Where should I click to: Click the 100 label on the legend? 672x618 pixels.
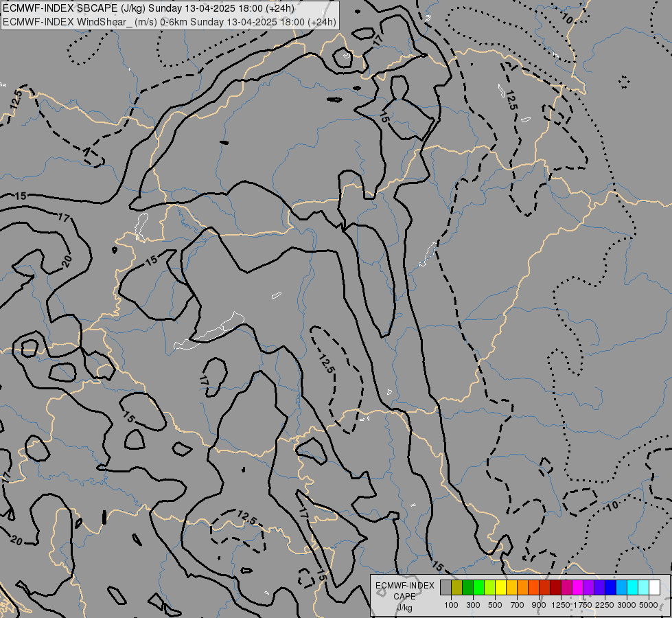click(451, 605)
